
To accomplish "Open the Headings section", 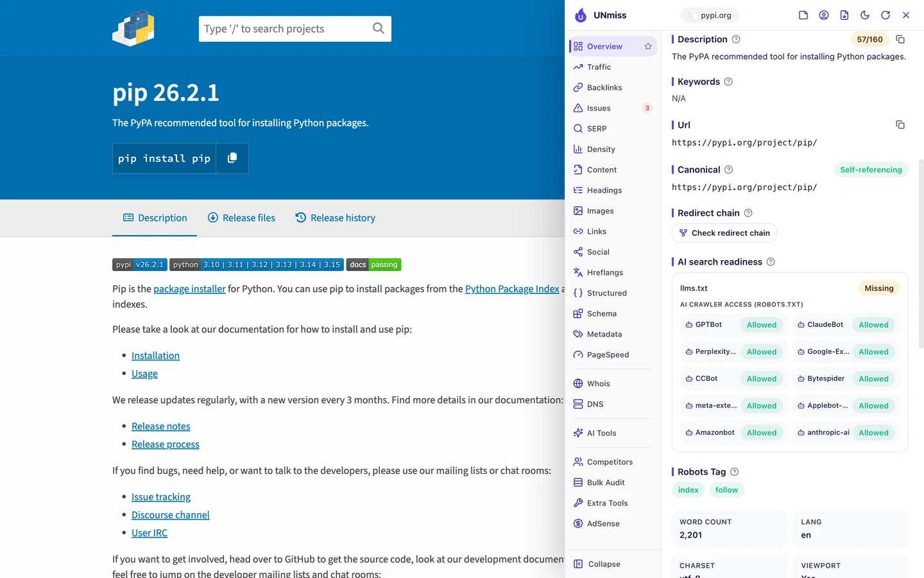I will coord(613,190).
